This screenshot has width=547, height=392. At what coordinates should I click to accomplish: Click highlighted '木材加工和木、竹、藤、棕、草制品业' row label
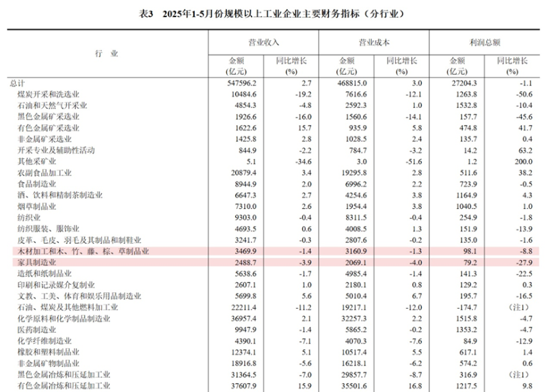pyautogui.click(x=83, y=251)
